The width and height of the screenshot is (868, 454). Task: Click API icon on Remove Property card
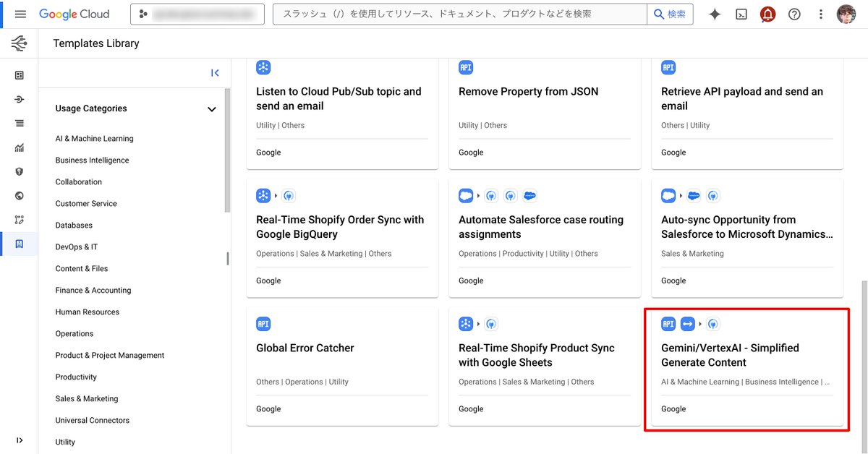pyautogui.click(x=466, y=67)
